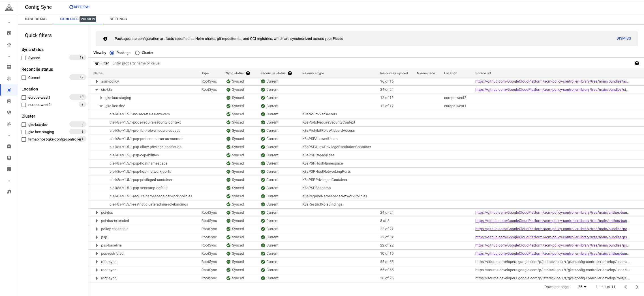This screenshot has width=644, height=296.
Task: Click the Migrate icon in the sidebar
Action: [9, 124]
